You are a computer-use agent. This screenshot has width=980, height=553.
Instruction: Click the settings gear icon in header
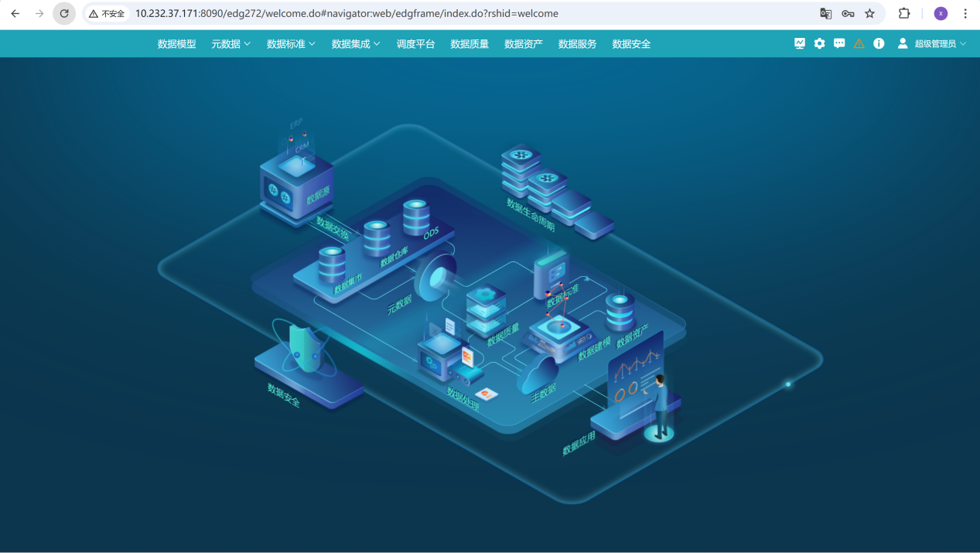pos(819,44)
